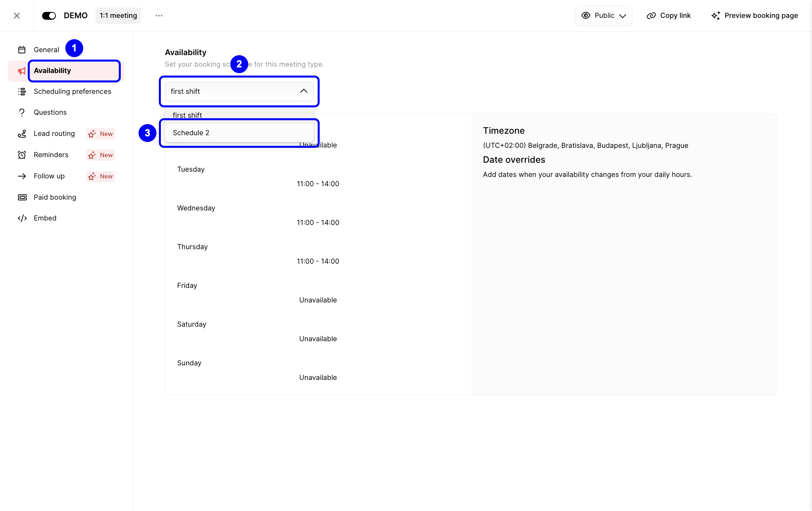This screenshot has height=511, width=812.
Task: Select the arrow icon next to Follow up
Action: [22, 176]
